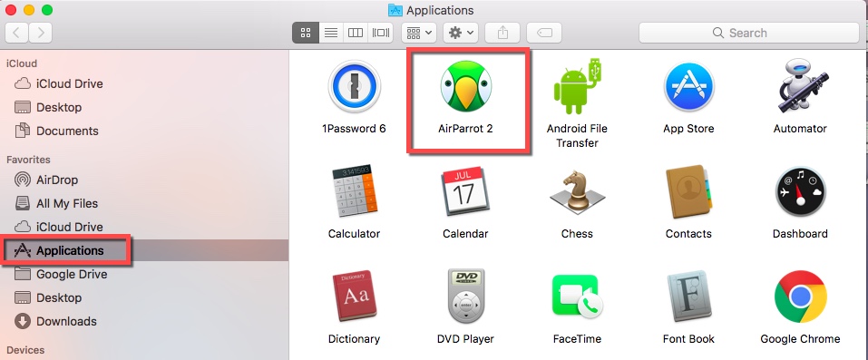Image resolution: width=868 pixels, height=360 pixels.
Task: Click the App Store label
Action: (688, 129)
